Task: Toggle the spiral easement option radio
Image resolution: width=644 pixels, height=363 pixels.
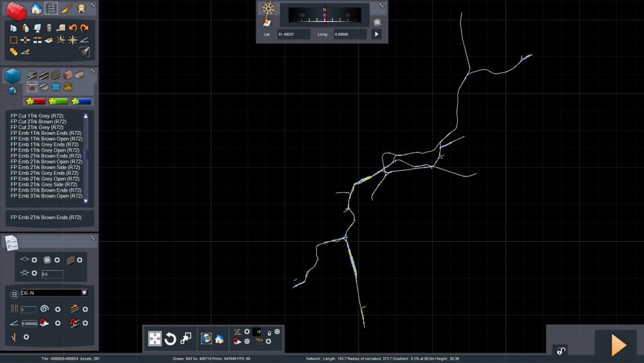Action: point(57,309)
